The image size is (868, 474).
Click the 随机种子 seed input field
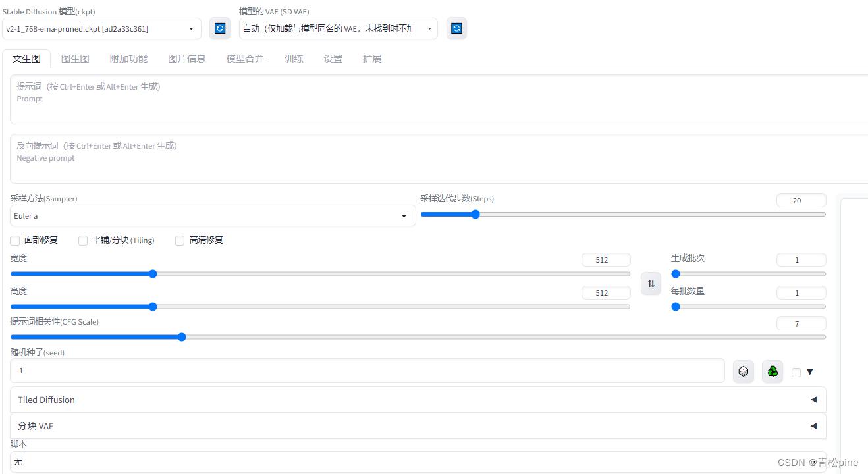click(367, 371)
